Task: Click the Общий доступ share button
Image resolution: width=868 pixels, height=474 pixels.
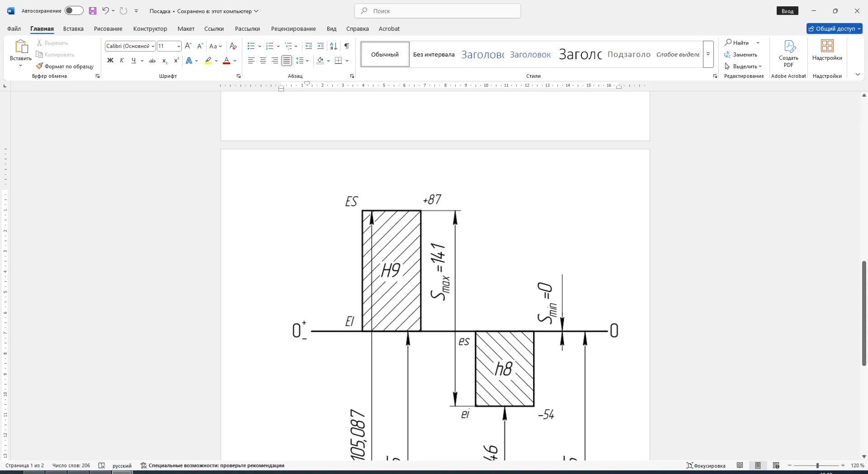Action: coord(835,28)
